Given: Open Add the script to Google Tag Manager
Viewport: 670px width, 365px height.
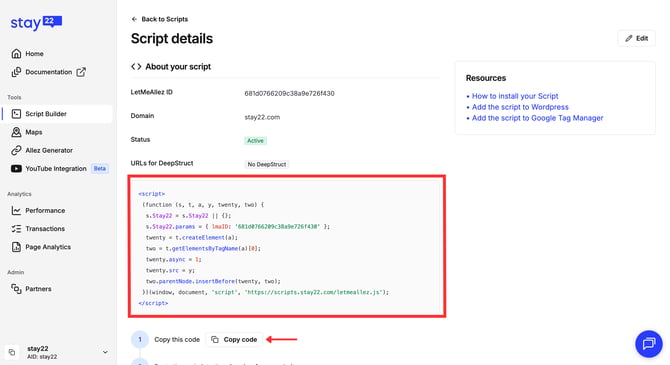Looking at the screenshot, I should coord(538,118).
